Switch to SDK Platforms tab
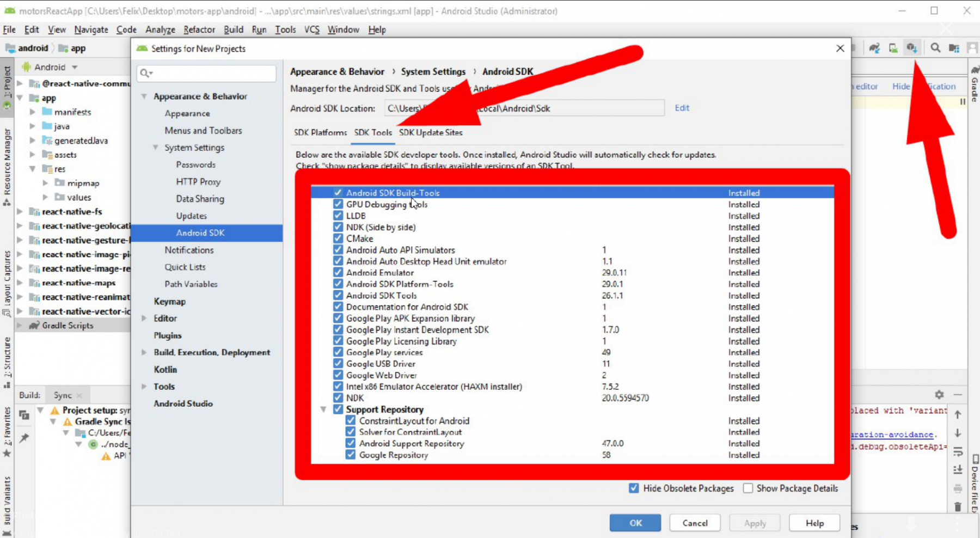Image resolution: width=980 pixels, height=538 pixels. coord(320,132)
